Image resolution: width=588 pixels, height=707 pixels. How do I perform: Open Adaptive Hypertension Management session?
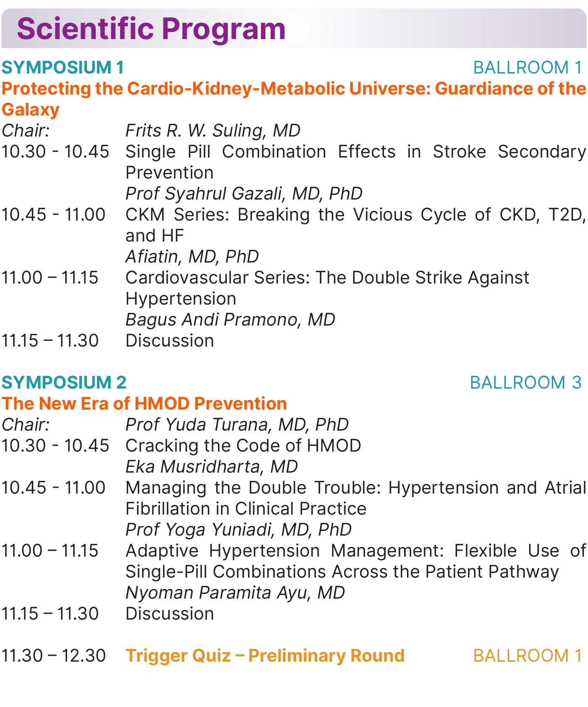tap(355, 551)
